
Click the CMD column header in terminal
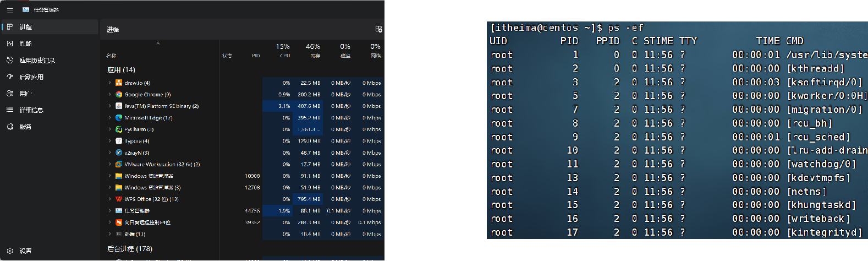tap(795, 41)
